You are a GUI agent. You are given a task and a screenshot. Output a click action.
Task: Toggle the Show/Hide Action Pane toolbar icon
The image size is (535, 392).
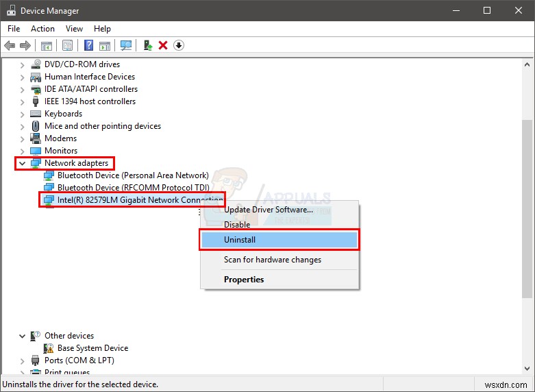pyautogui.click(x=105, y=45)
